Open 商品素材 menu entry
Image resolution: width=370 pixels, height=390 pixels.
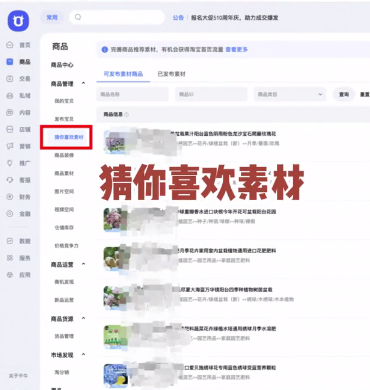click(64, 173)
